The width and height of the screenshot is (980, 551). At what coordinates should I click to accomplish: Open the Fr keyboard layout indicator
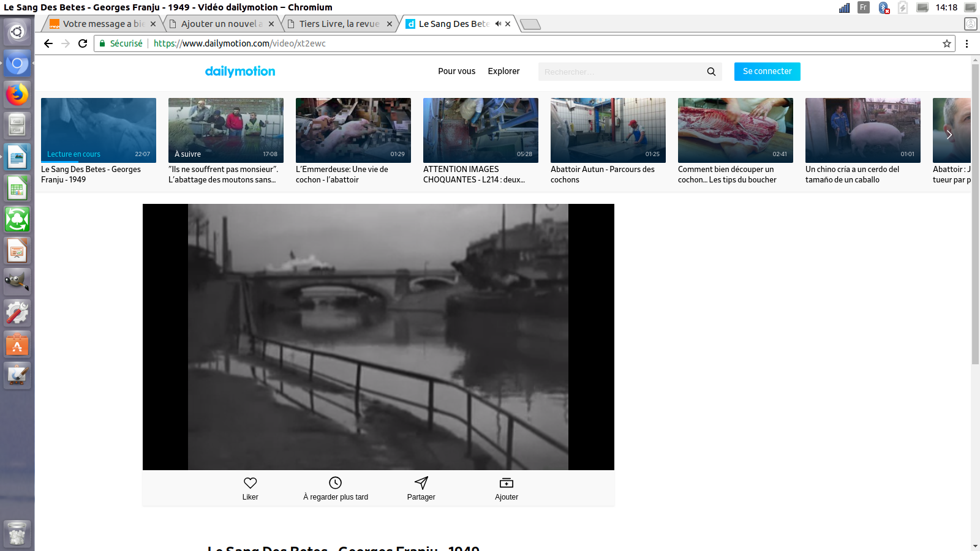(864, 7)
